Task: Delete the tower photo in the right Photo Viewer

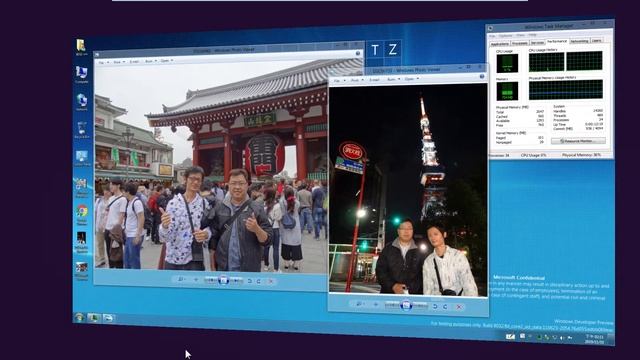Action: [459, 307]
